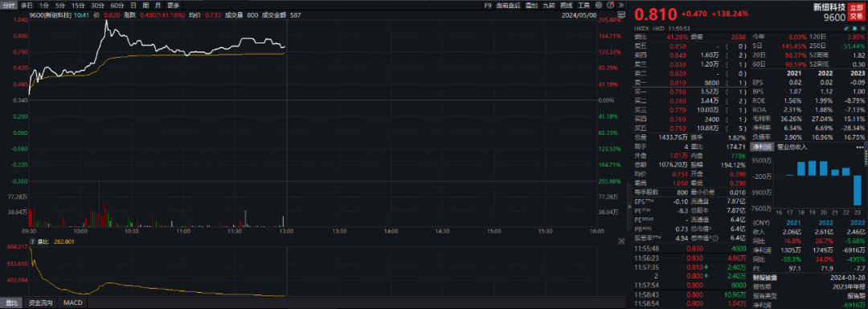Screen dimensions: 868x309
Task: Click the help question mark icon with red dot
Action: coord(611,5)
